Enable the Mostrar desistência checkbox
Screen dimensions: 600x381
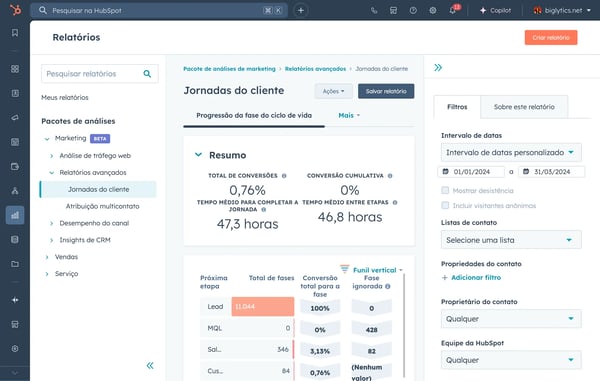point(445,190)
